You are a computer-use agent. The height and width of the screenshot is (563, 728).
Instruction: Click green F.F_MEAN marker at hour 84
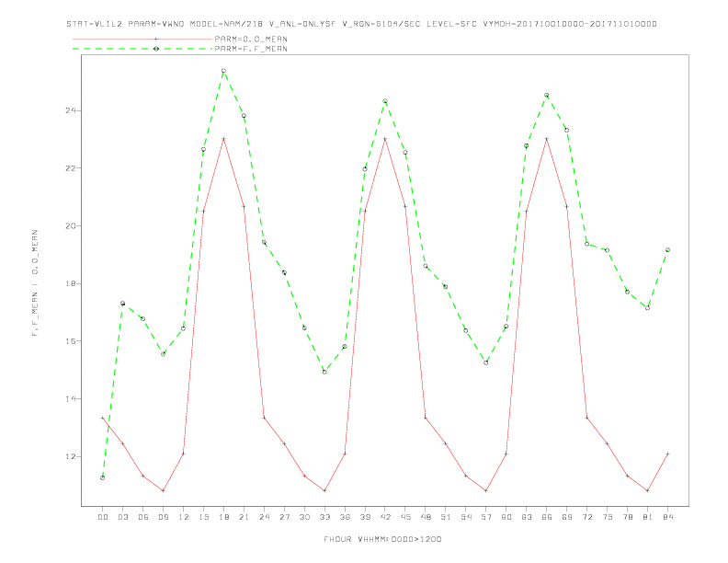(x=667, y=250)
